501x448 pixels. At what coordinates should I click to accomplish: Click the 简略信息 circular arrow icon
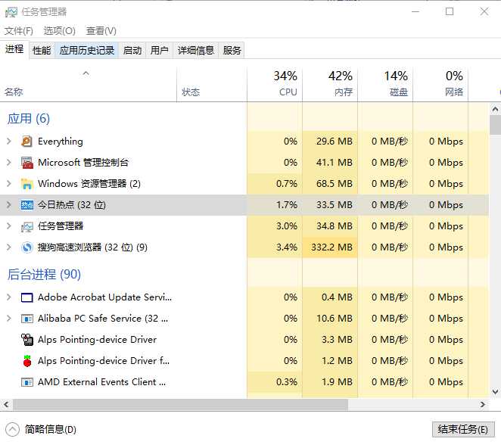click(x=12, y=429)
